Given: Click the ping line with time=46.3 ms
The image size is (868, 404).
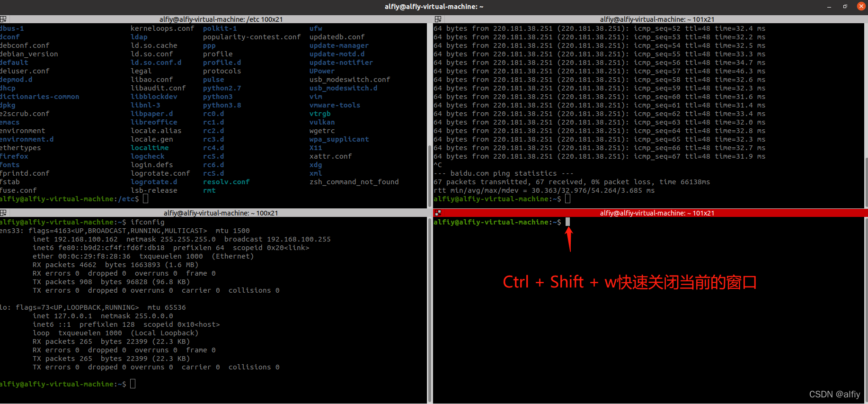Looking at the screenshot, I should (599, 71).
